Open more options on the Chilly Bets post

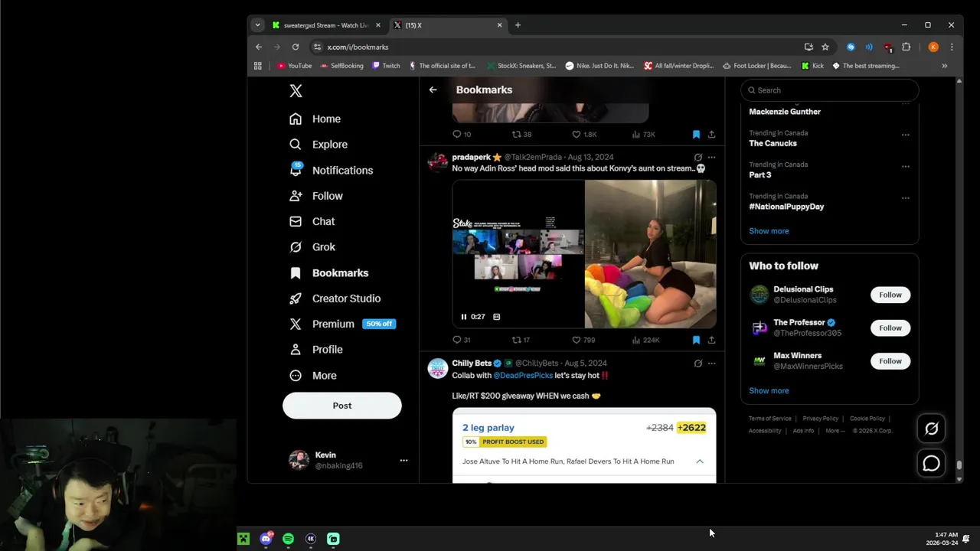pyautogui.click(x=711, y=364)
